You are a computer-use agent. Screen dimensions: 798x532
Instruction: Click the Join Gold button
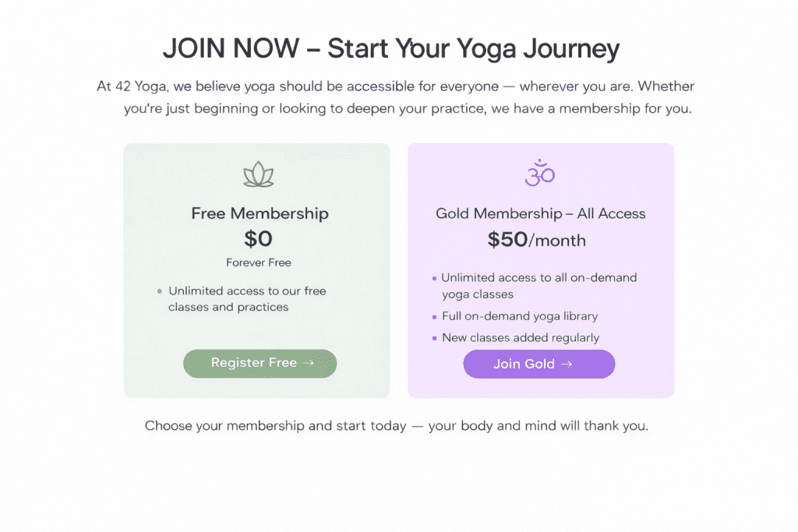tap(538, 363)
